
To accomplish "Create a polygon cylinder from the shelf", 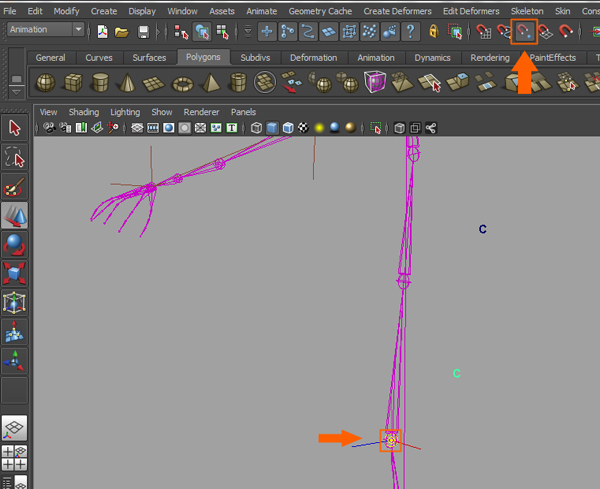I will click(100, 83).
